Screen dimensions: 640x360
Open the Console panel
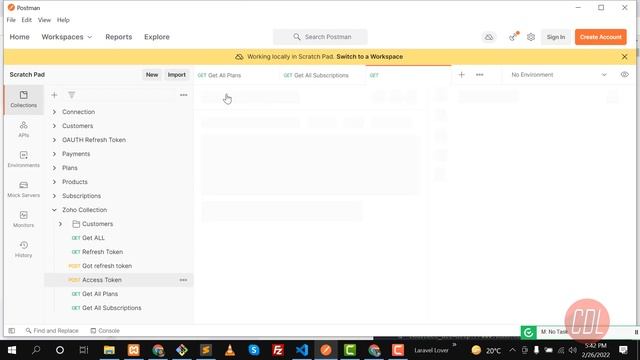coord(105,331)
